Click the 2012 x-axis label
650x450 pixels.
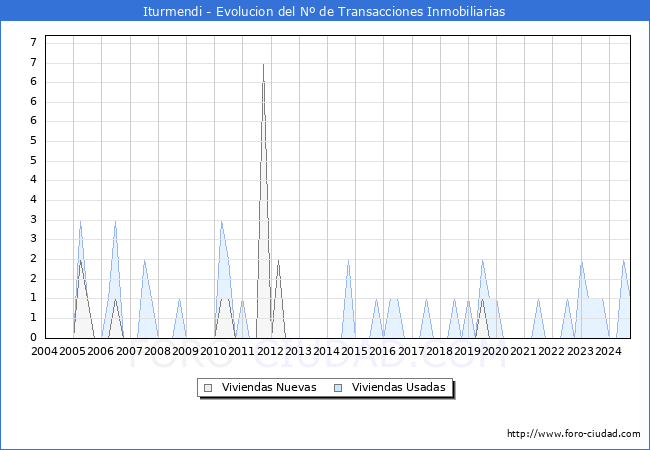(270, 351)
